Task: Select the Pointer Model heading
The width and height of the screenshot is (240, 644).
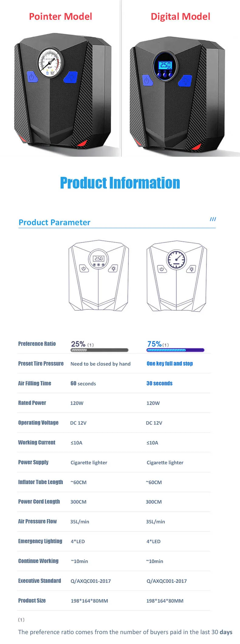Action: click(60, 16)
